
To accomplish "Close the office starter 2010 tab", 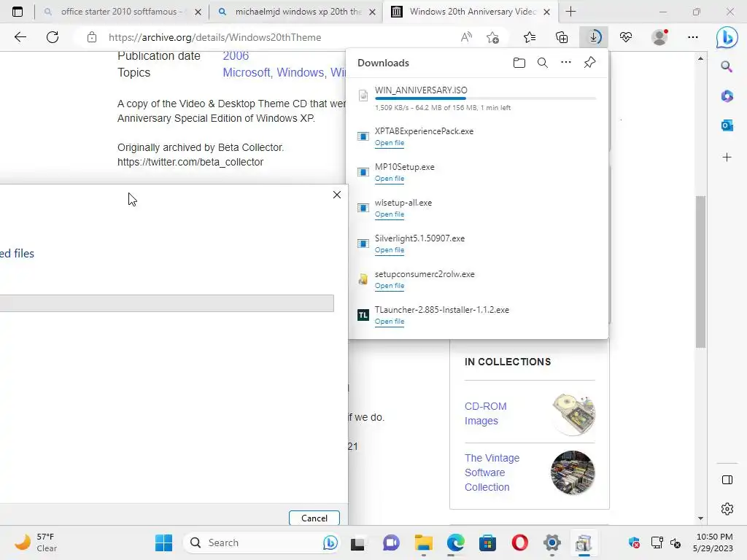I will 198,12.
